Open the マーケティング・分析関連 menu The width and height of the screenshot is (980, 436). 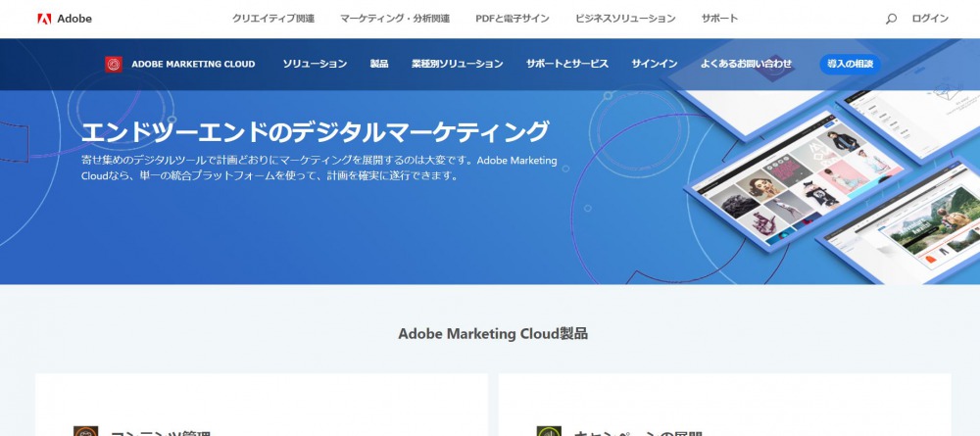(395, 19)
